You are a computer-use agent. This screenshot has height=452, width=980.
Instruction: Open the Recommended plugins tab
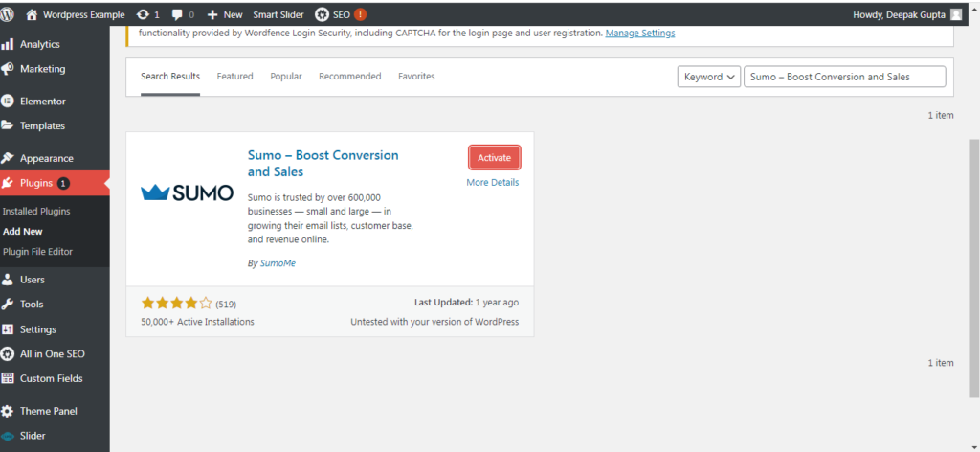pos(349,77)
